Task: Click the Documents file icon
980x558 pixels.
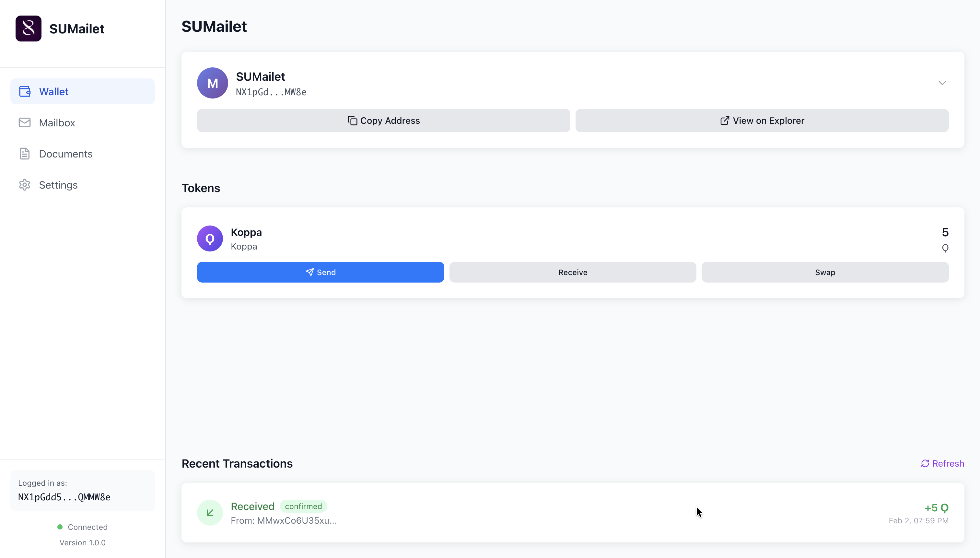Action: click(x=25, y=154)
